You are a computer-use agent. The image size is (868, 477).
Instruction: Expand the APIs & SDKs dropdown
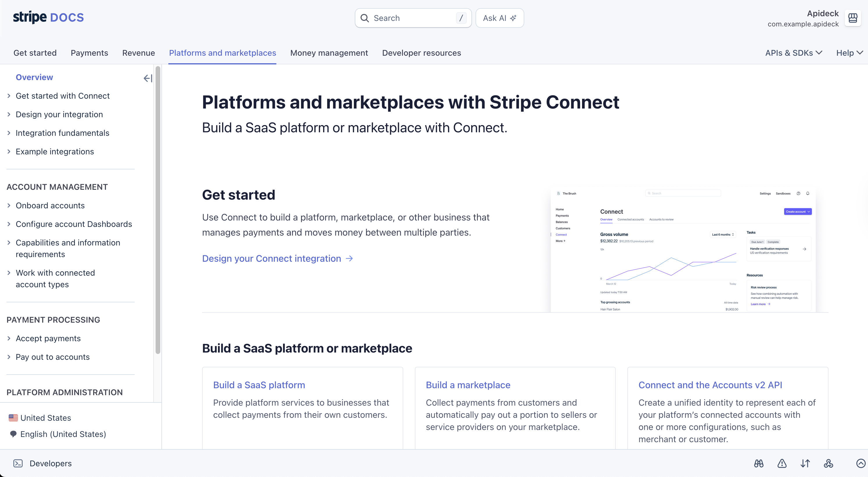(793, 53)
